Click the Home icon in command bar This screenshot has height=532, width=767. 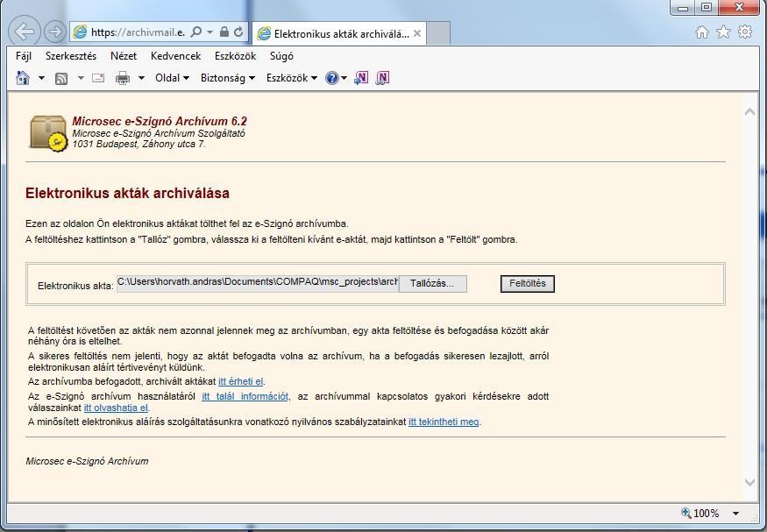click(23, 78)
